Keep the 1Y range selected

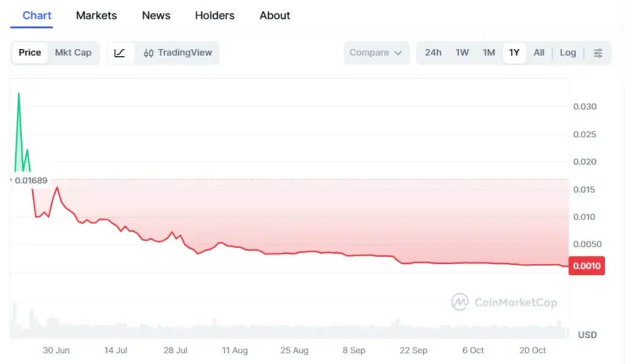point(514,52)
